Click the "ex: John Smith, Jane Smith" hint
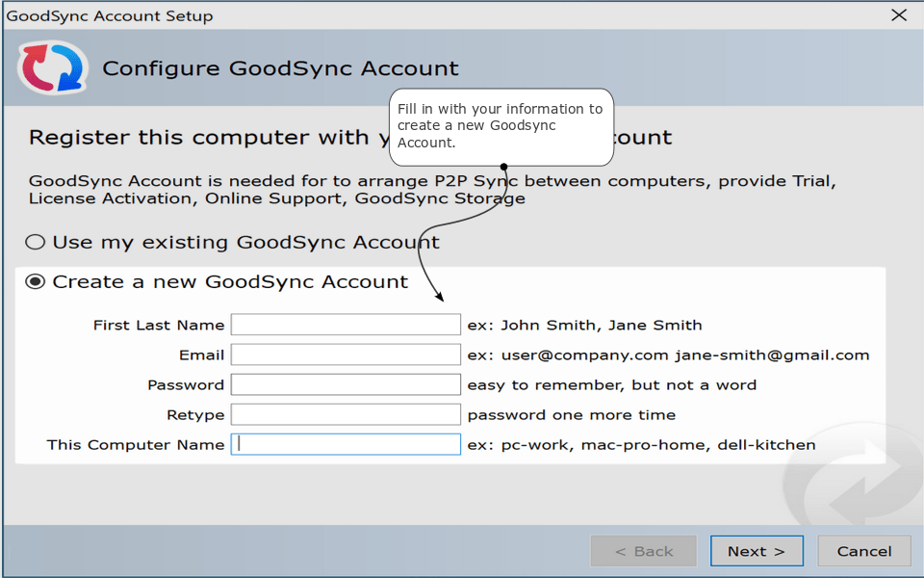The height and width of the screenshot is (578, 924). point(584,325)
